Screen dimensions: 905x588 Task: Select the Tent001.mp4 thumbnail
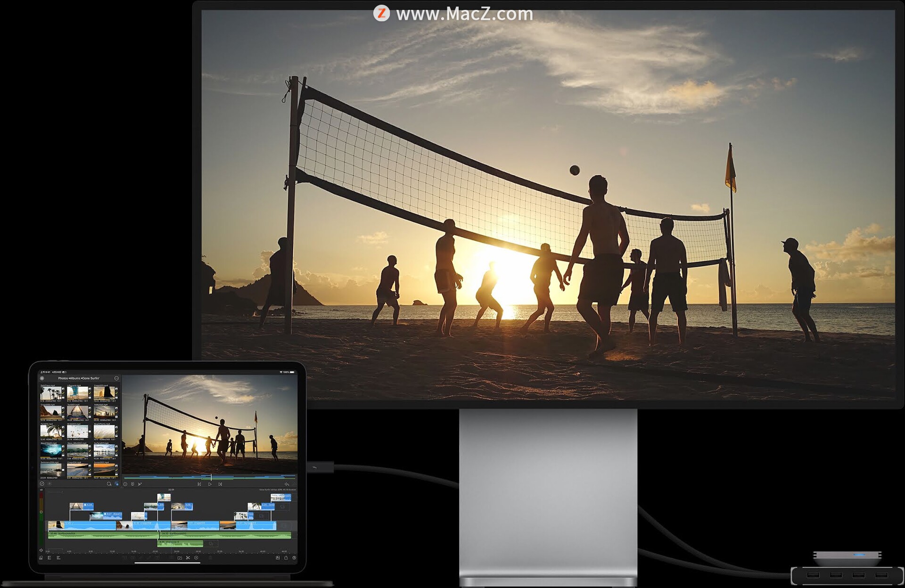coord(78,412)
